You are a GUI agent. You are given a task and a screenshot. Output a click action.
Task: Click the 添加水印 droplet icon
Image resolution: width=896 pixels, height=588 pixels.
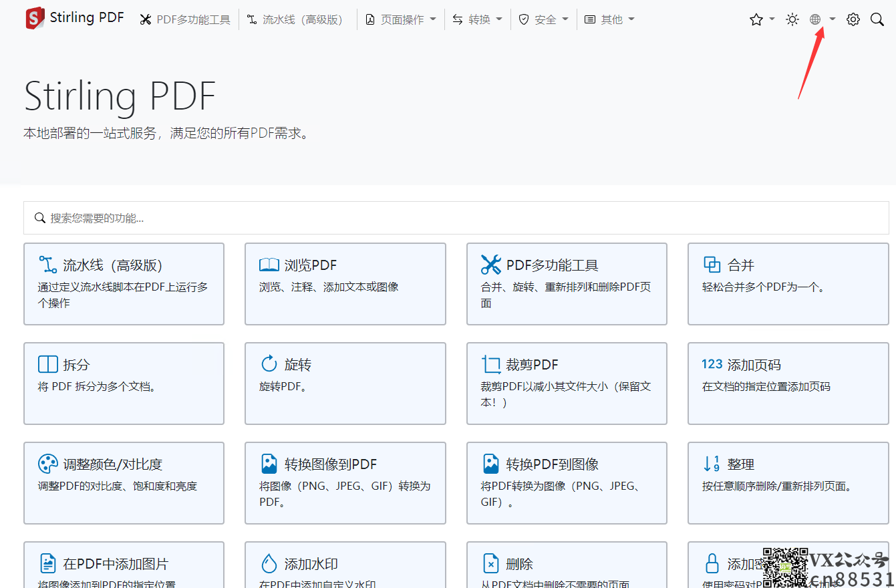tap(269, 563)
